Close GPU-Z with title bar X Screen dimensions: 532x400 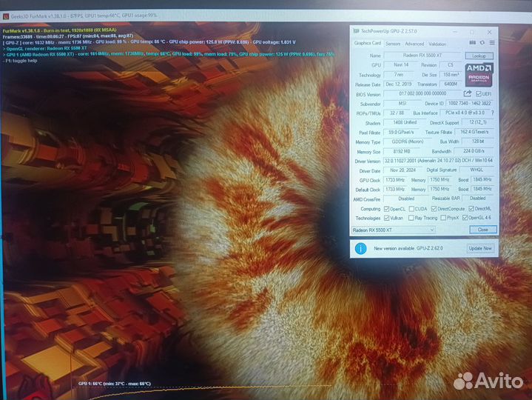click(489, 32)
